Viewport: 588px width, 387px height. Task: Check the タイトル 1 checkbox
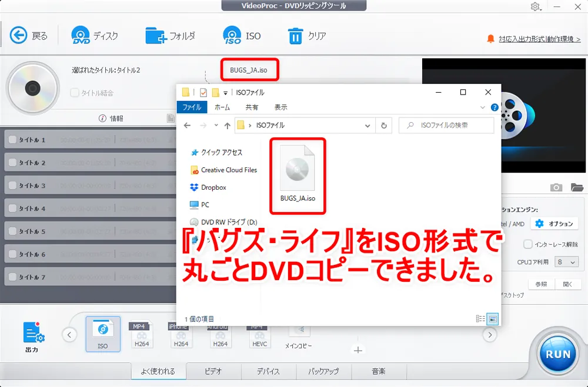pyautogui.click(x=12, y=139)
